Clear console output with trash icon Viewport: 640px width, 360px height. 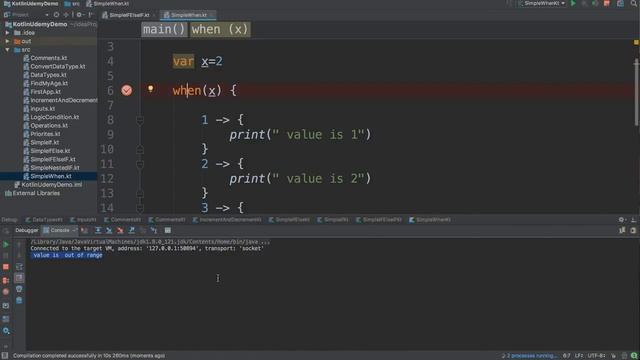point(19,300)
